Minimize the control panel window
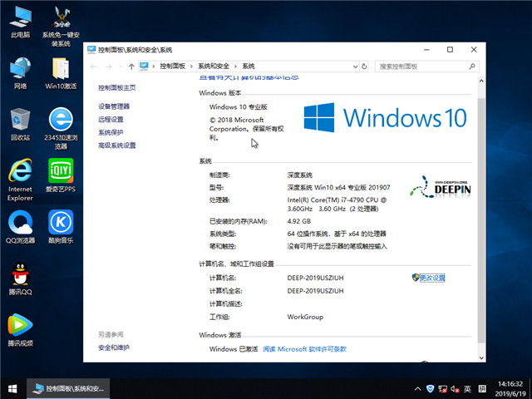The image size is (532, 399). 426,50
